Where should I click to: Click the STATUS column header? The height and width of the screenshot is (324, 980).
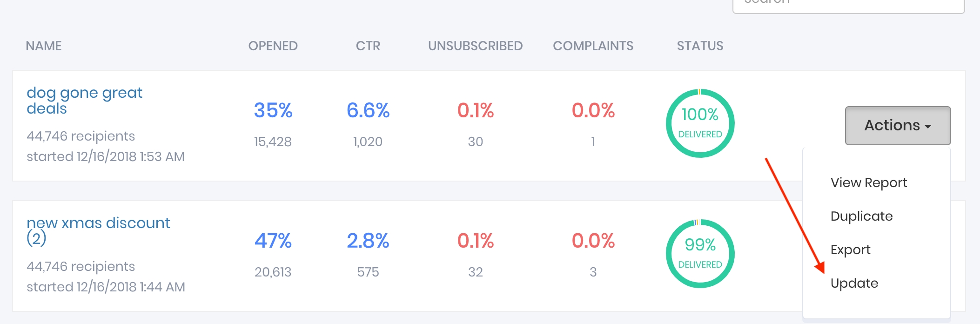(700, 46)
